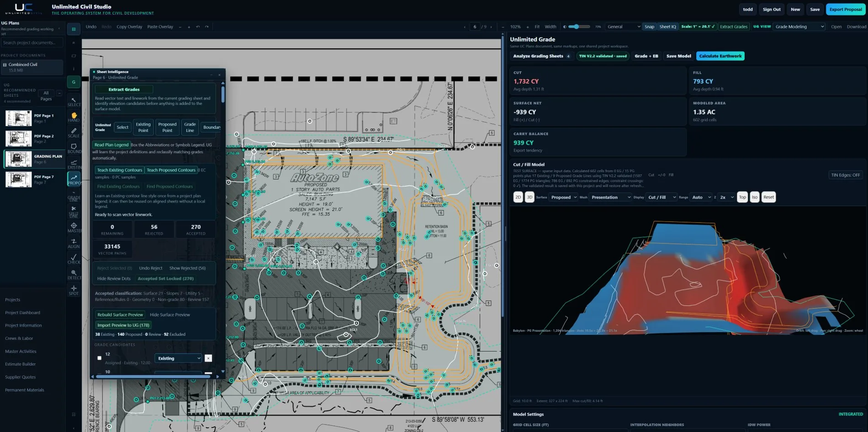Click Import Preview to UG (178)
Viewport: 868px width, 432px height.
(x=123, y=325)
